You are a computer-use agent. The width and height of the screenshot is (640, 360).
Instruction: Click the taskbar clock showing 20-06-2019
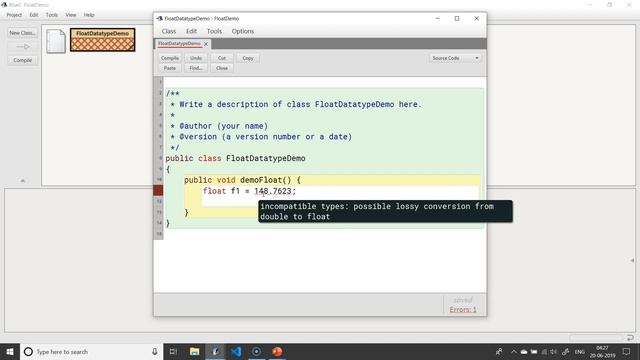[602, 351]
